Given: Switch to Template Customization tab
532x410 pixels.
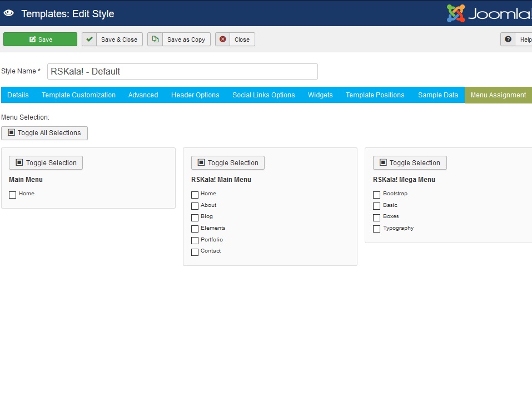Looking at the screenshot, I should 79,95.
